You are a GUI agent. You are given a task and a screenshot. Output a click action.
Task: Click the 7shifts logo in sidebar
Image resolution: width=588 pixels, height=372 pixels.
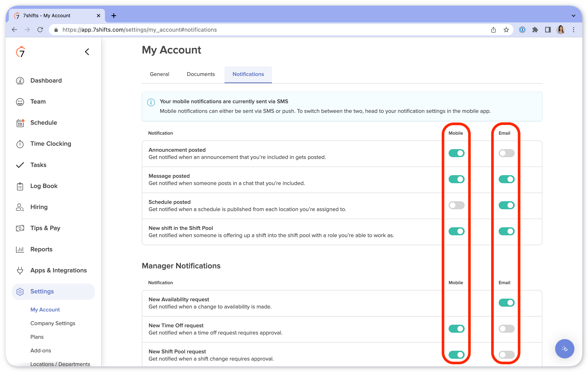[x=20, y=52]
